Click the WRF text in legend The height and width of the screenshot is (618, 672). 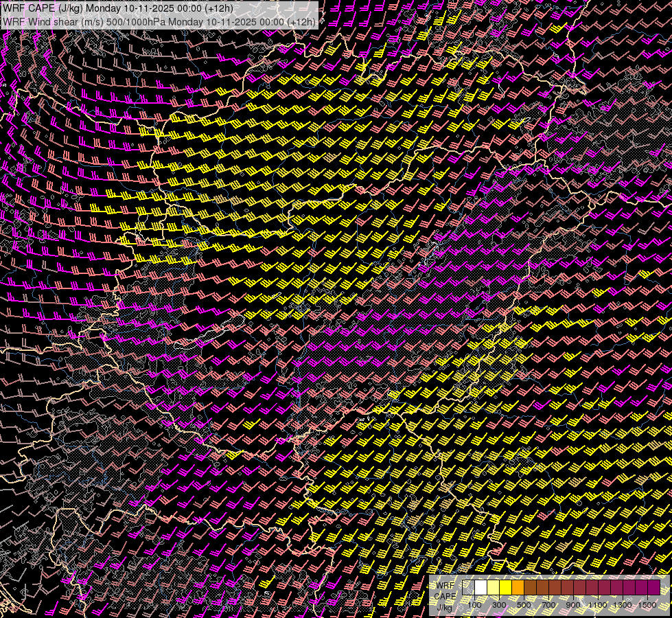tap(445, 585)
